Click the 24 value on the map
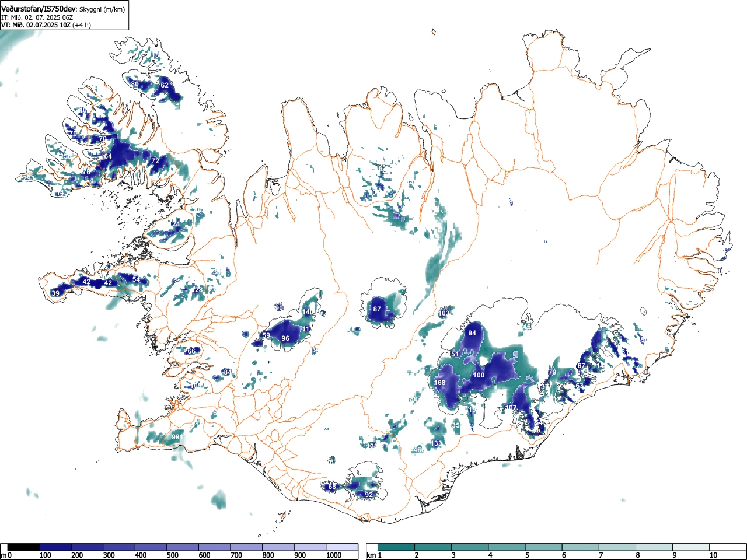 coord(177,223)
